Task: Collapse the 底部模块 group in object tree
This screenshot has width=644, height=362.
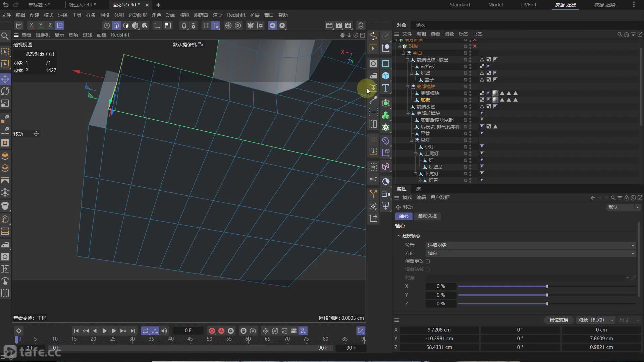Action: tap(408, 86)
